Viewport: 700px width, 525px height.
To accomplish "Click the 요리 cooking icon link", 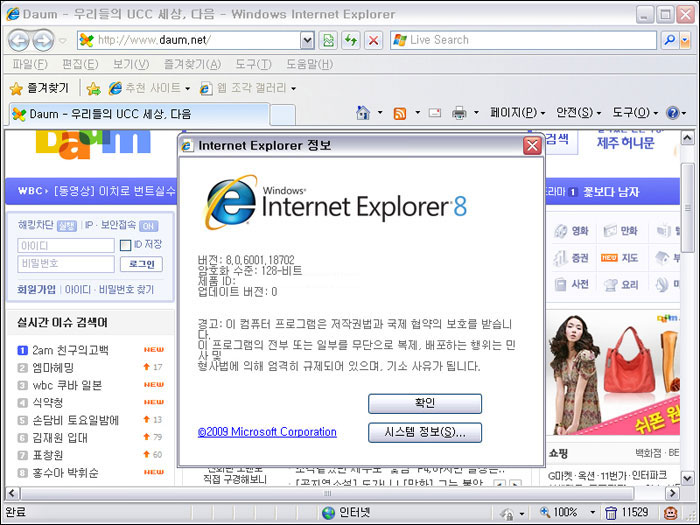I will (621, 284).
